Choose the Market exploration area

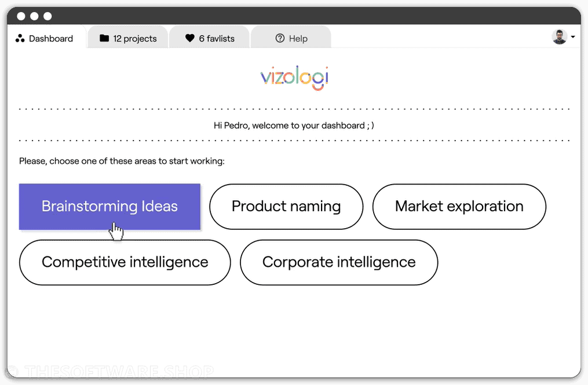459,207
